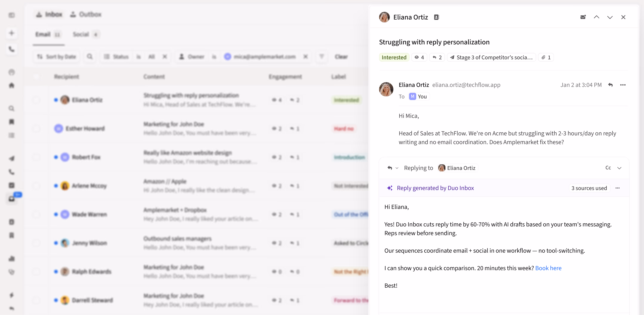This screenshot has height=315, width=644.
Task: Check the checkbox on Eliana Ortiz's email row
Action: (36, 100)
